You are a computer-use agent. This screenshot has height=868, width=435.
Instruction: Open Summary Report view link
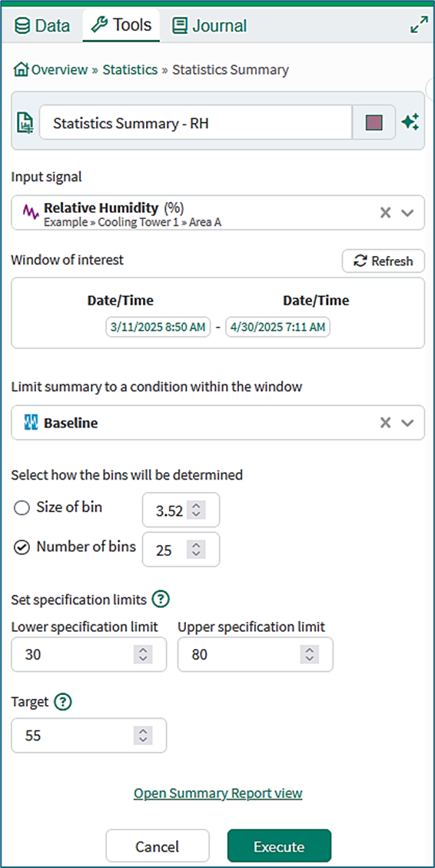pyautogui.click(x=218, y=793)
